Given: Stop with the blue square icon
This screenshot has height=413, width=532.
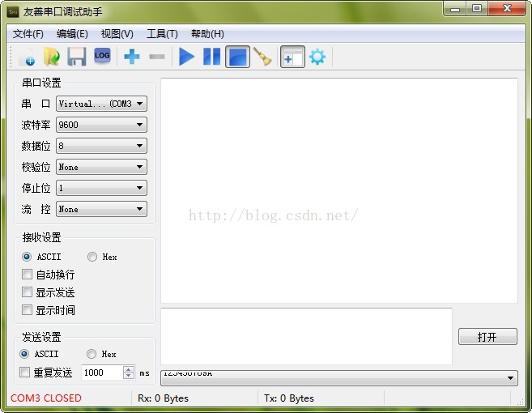Looking at the screenshot, I should click(237, 57).
